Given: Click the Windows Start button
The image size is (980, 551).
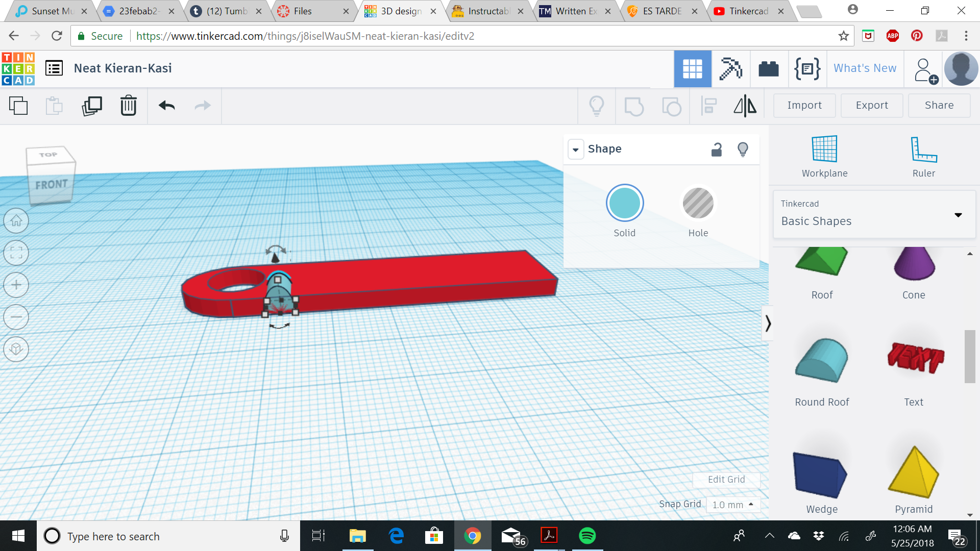Looking at the screenshot, I should point(18,536).
